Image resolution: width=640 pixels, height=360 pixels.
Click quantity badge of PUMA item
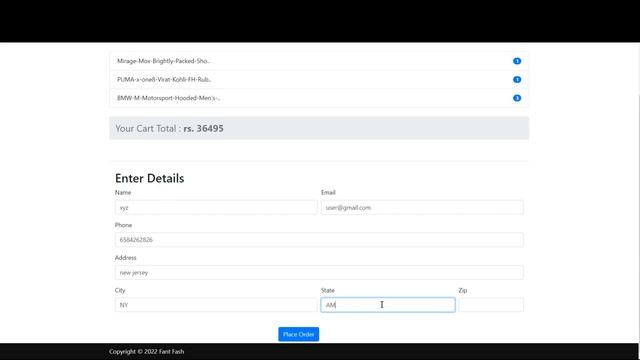(517, 79)
